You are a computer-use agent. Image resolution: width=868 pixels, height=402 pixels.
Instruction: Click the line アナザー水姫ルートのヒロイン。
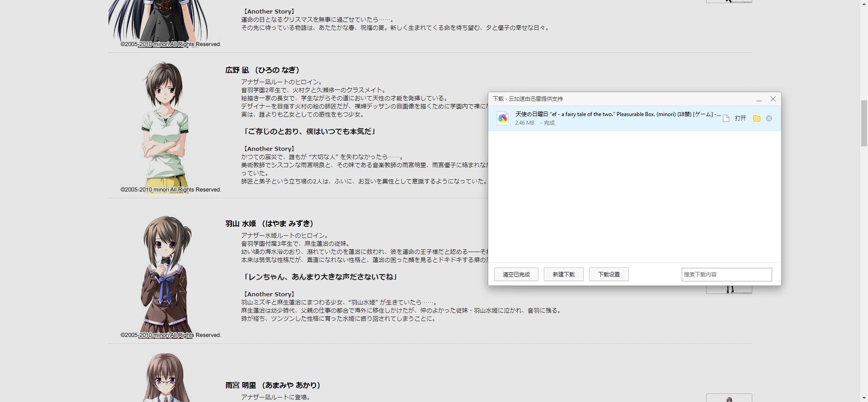click(286, 235)
